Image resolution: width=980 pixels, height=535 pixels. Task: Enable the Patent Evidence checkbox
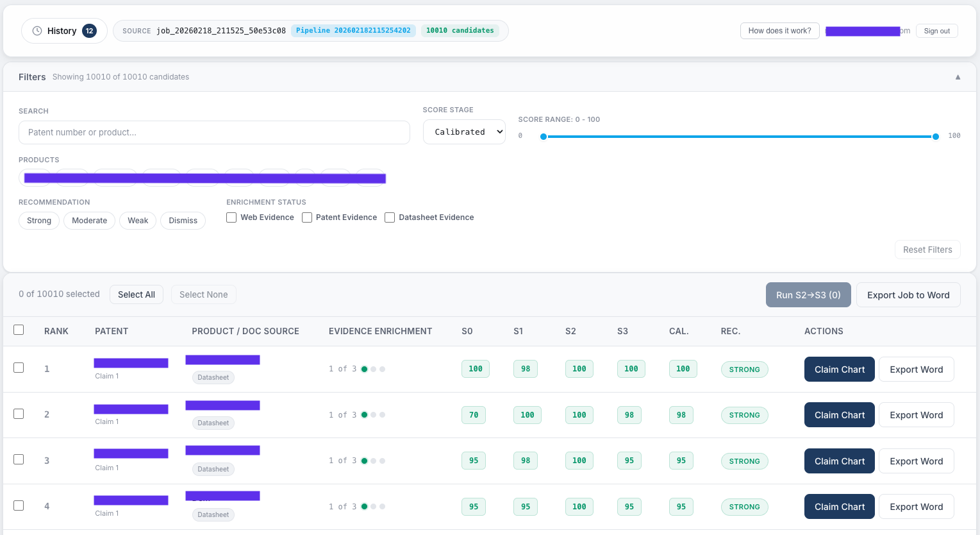307,217
